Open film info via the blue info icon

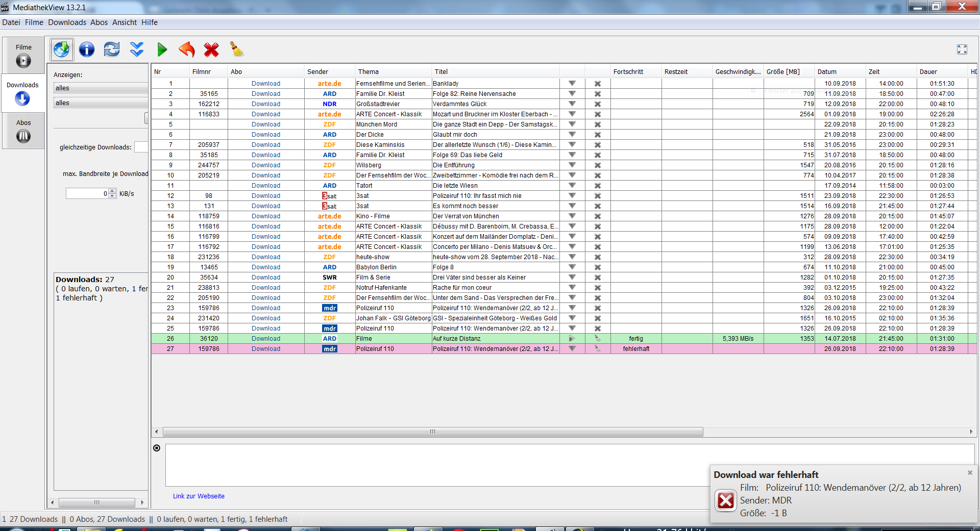click(x=87, y=49)
